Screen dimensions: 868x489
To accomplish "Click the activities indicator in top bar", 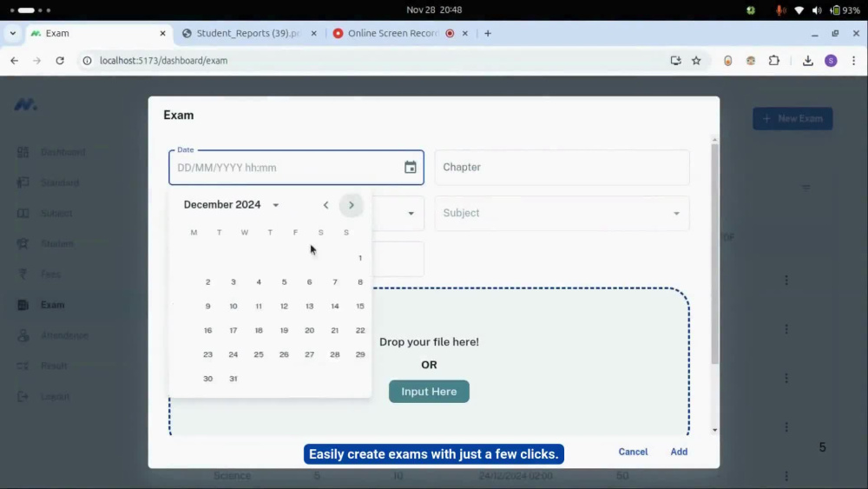I will point(30,10).
